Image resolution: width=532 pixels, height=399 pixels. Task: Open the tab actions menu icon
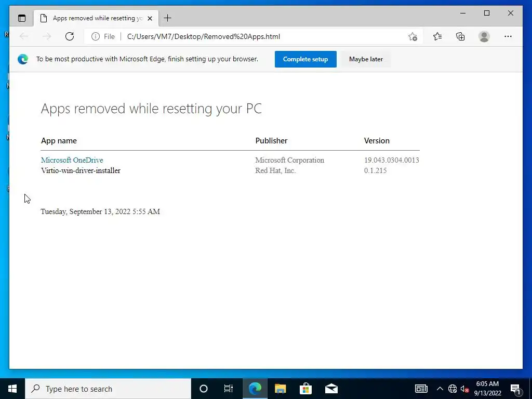22,18
